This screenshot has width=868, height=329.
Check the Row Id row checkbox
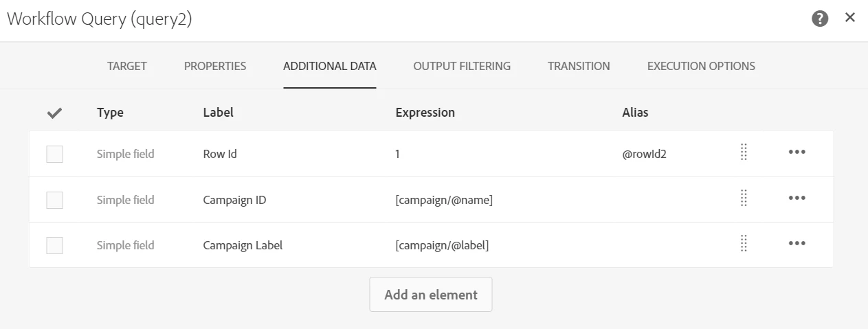pos(55,155)
